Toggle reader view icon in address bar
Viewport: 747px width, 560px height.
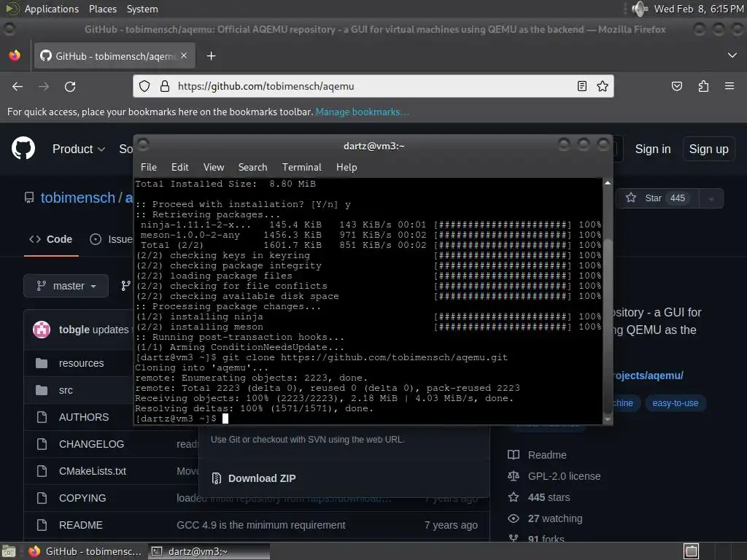pyautogui.click(x=581, y=86)
